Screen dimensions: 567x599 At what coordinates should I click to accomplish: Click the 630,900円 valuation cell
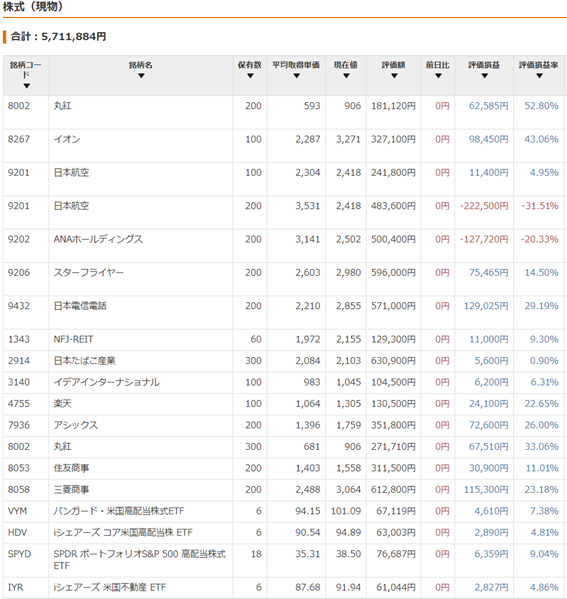pos(393,361)
